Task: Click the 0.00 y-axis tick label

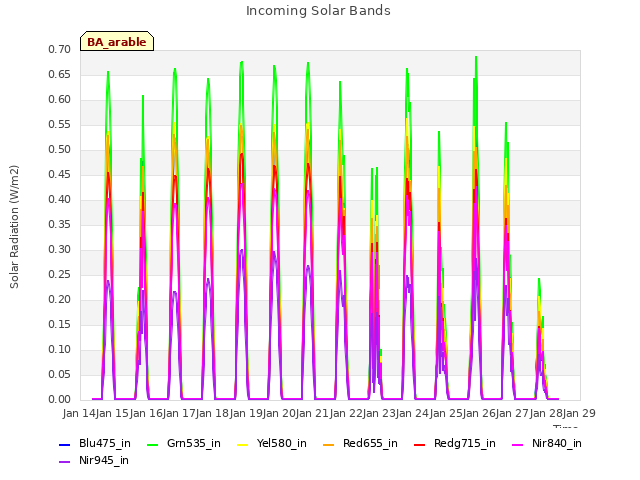Action: pos(60,400)
